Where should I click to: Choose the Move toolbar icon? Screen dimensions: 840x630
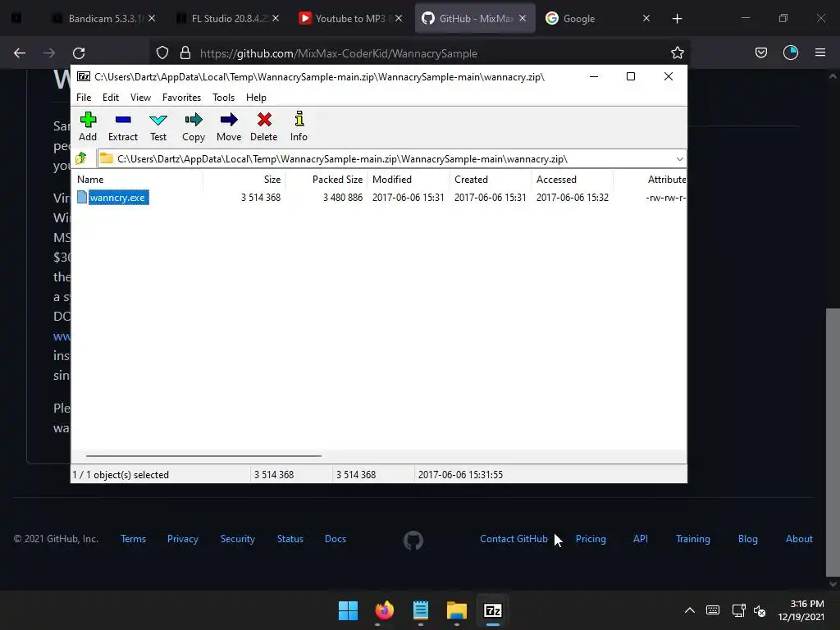click(x=229, y=126)
